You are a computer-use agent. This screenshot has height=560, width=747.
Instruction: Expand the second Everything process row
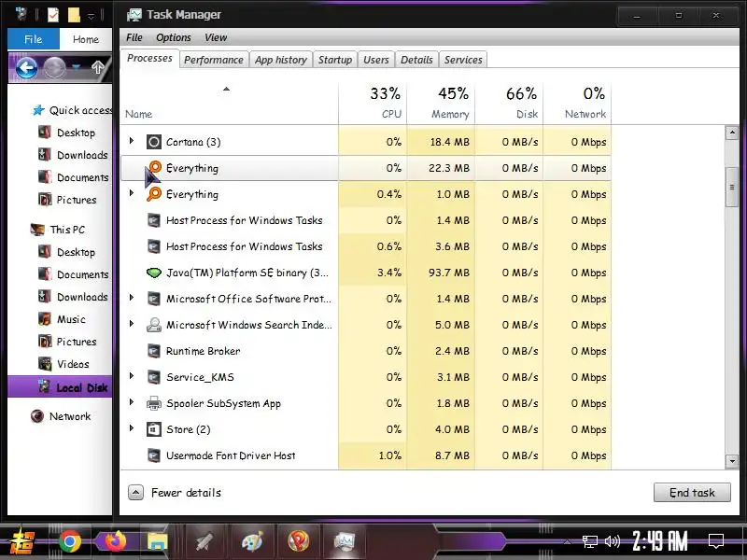132,193
